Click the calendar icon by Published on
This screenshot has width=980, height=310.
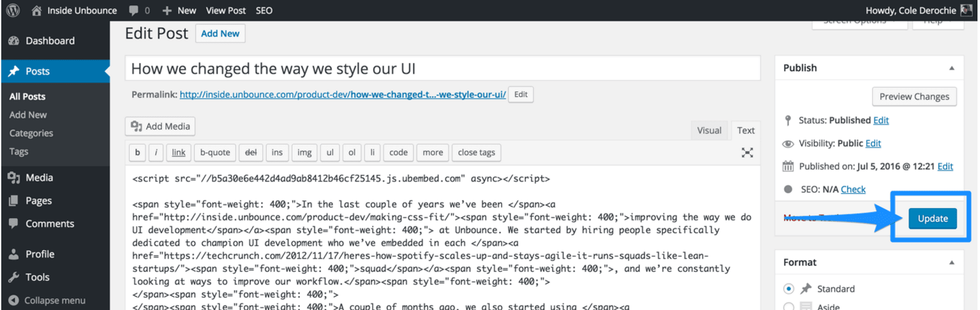789,166
